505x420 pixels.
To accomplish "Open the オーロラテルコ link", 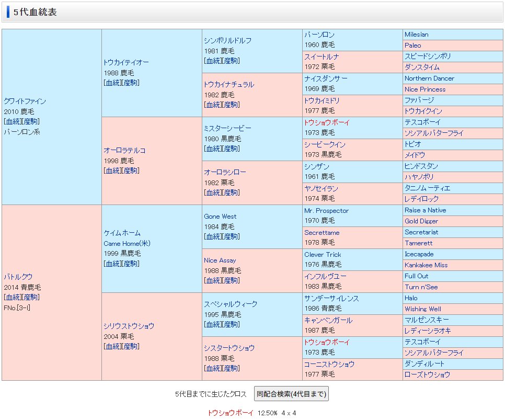I will (124, 150).
